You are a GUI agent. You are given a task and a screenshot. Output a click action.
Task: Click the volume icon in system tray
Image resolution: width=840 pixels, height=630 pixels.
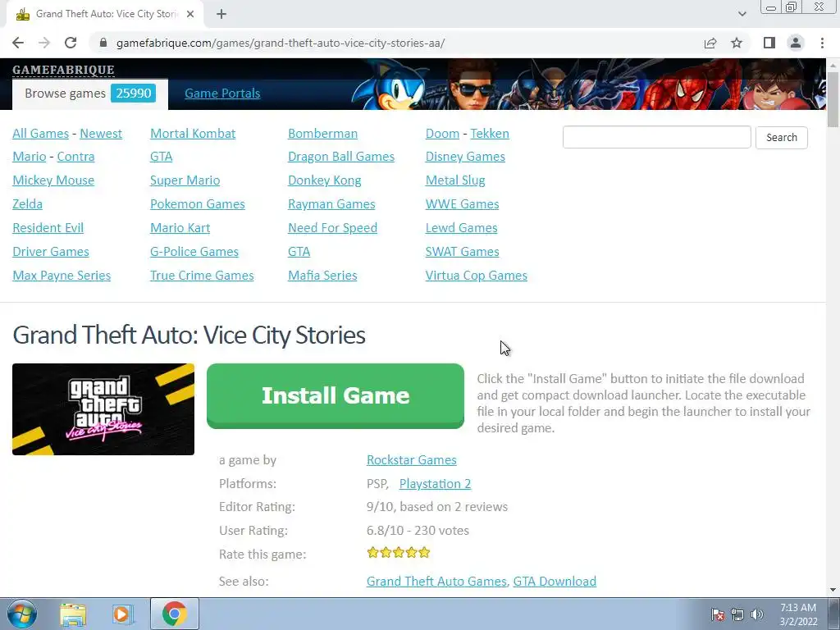tap(757, 614)
